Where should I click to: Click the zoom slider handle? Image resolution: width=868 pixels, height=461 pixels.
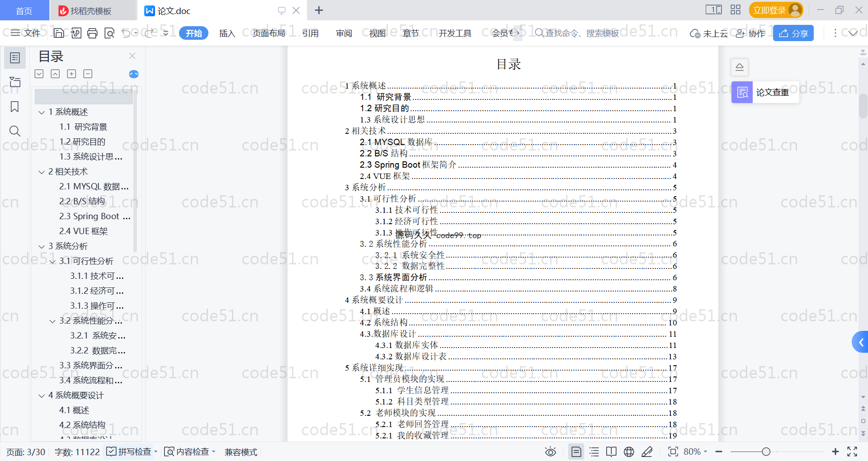click(766, 452)
